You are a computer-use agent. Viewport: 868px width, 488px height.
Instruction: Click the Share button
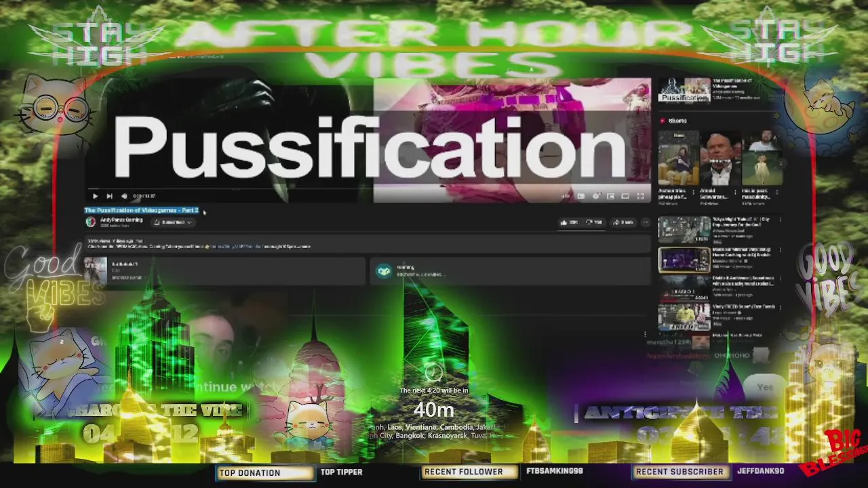623,222
